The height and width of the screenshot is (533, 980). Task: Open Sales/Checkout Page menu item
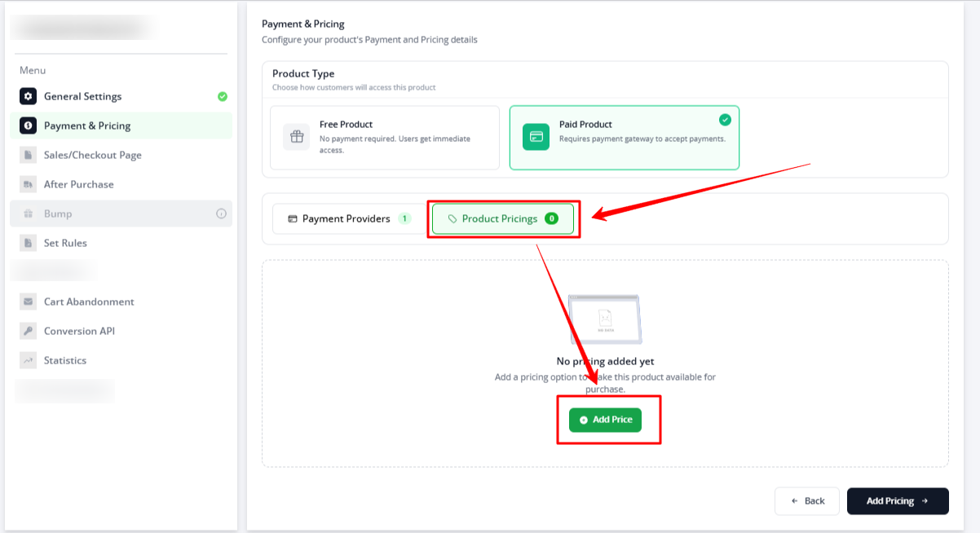coord(121,155)
